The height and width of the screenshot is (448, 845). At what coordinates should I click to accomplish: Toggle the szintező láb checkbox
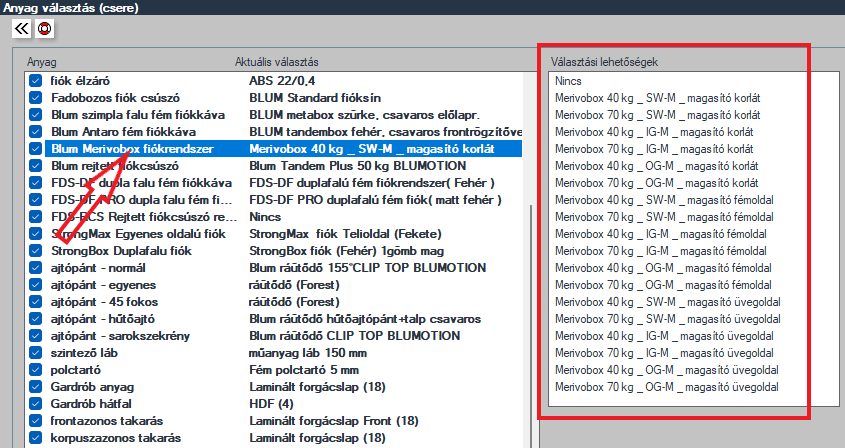(36, 353)
